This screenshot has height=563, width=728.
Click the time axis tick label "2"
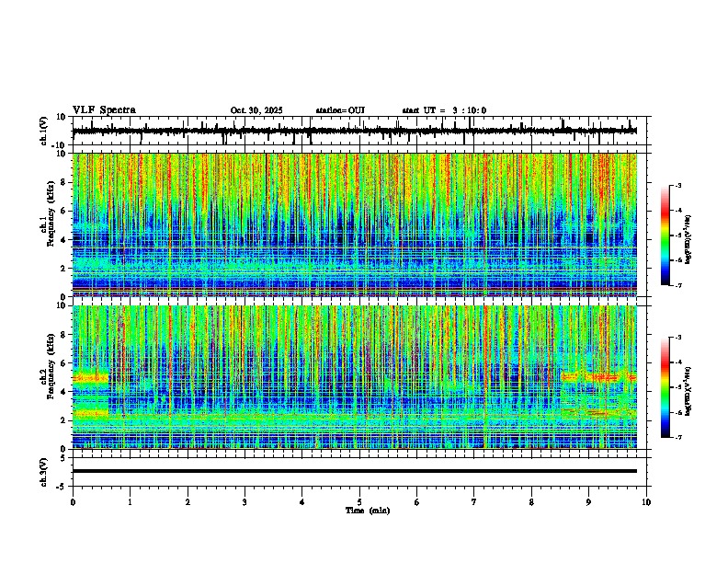pyautogui.click(x=188, y=502)
